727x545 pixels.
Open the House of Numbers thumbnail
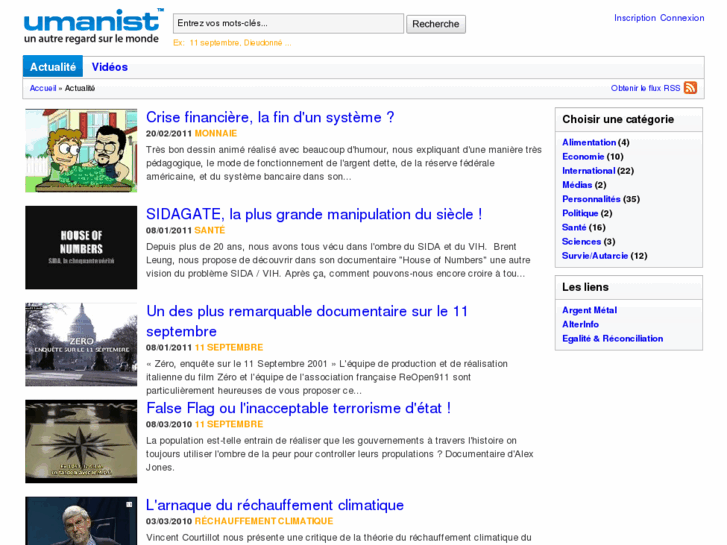tap(81, 248)
